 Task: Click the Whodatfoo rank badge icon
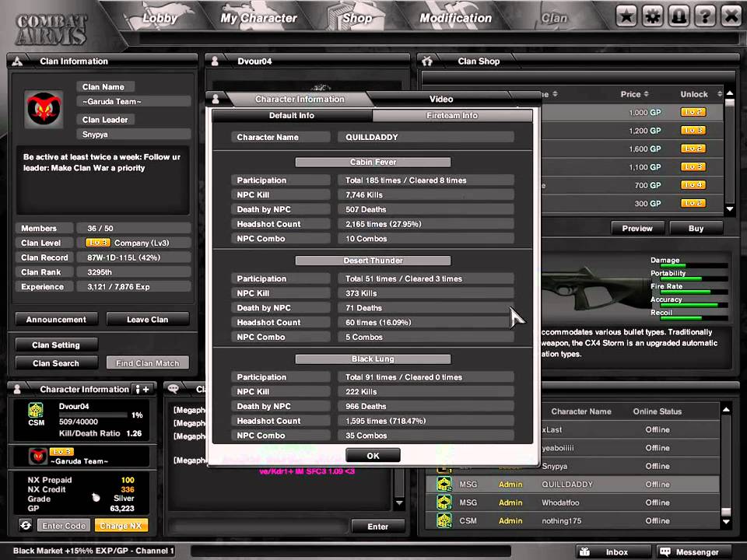pyautogui.click(x=444, y=502)
